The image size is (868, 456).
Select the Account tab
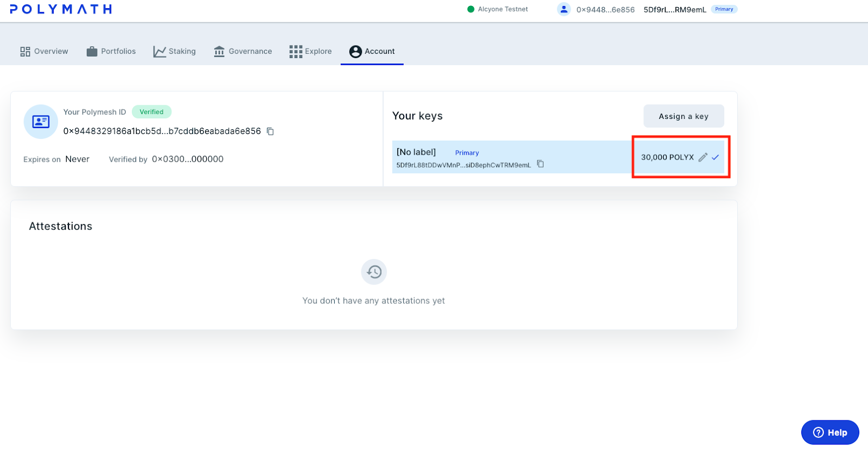pyautogui.click(x=372, y=52)
